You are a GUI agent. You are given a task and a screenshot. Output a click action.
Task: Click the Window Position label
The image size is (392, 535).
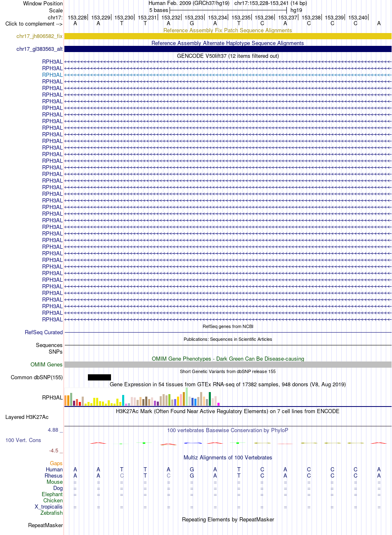click(x=43, y=3)
